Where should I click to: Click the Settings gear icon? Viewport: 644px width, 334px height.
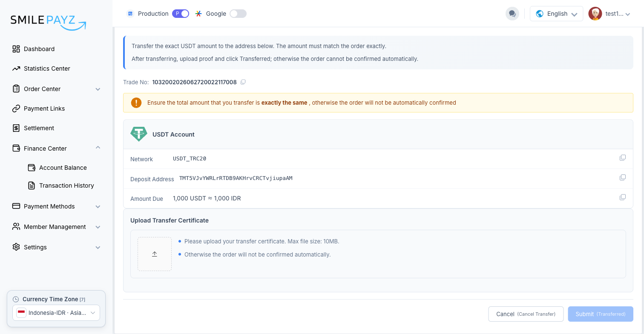tap(16, 247)
